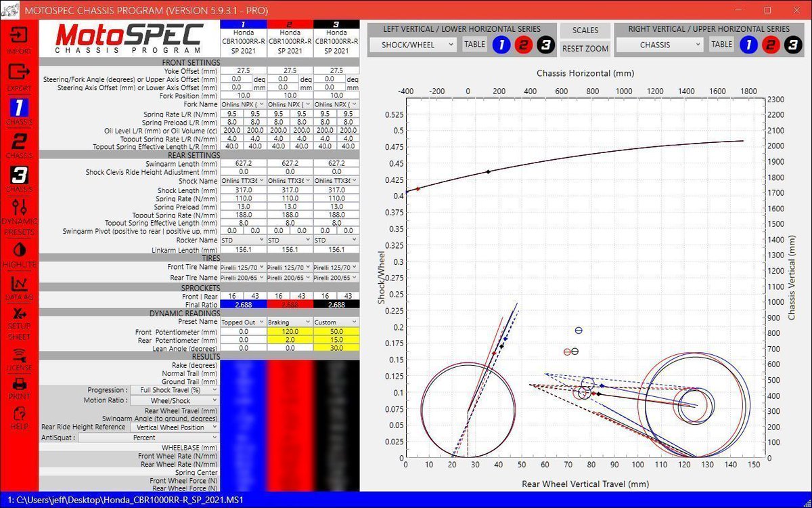Click TABLE button for right vertical series

tap(721, 45)
